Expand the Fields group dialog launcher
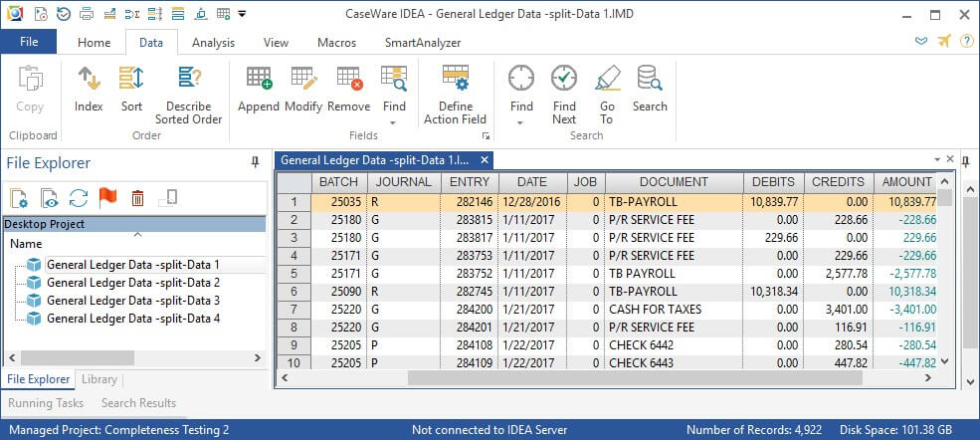 [x=486, y=136]
